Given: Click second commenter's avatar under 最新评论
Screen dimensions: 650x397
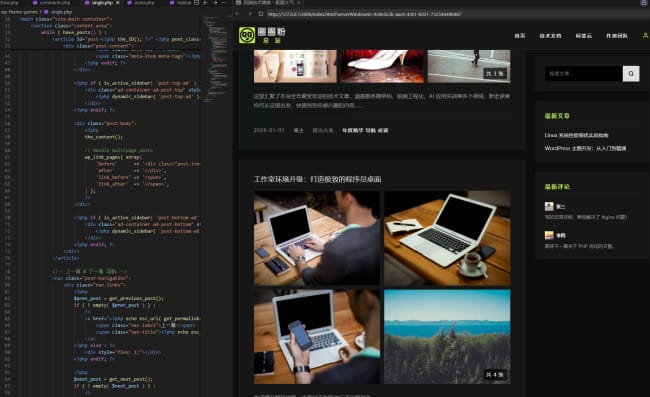Looking at the screenshot, I should 549,235.
